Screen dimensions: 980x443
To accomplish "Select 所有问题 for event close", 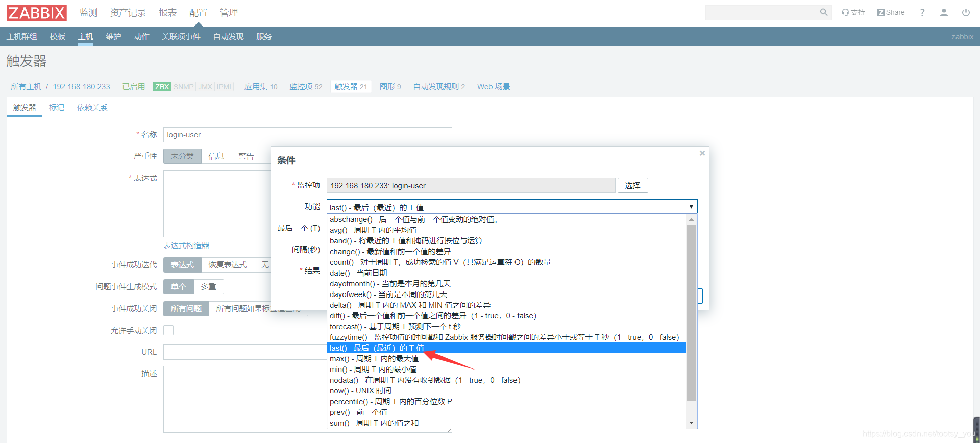I will click(186, 309).
